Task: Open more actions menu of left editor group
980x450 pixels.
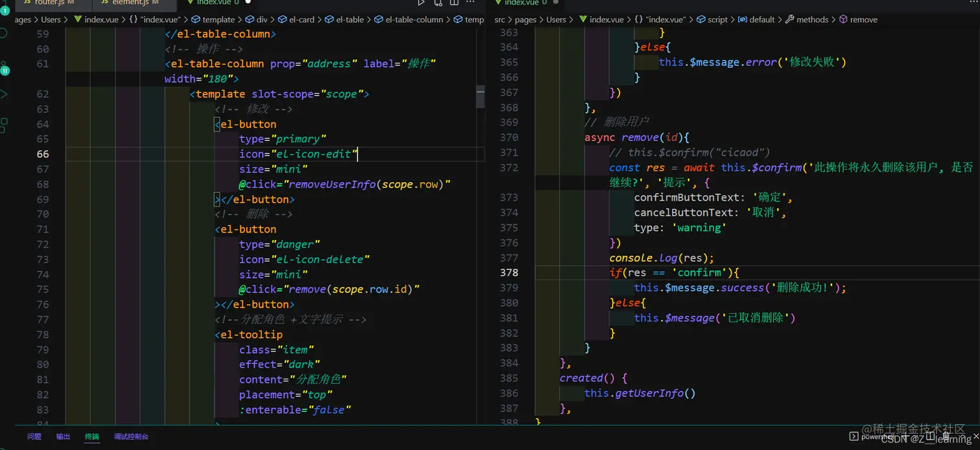Action: coord(471,3)
